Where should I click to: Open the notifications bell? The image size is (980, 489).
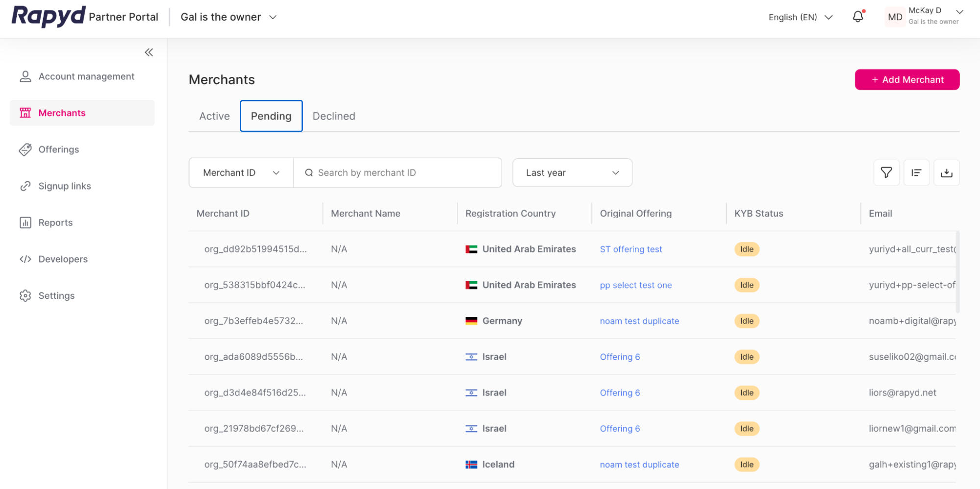857,17
